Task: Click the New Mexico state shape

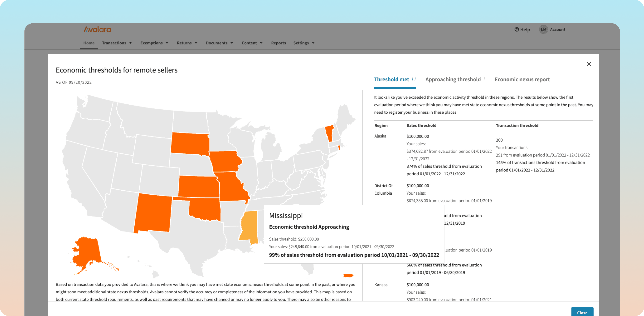Action: click(153, 213)
